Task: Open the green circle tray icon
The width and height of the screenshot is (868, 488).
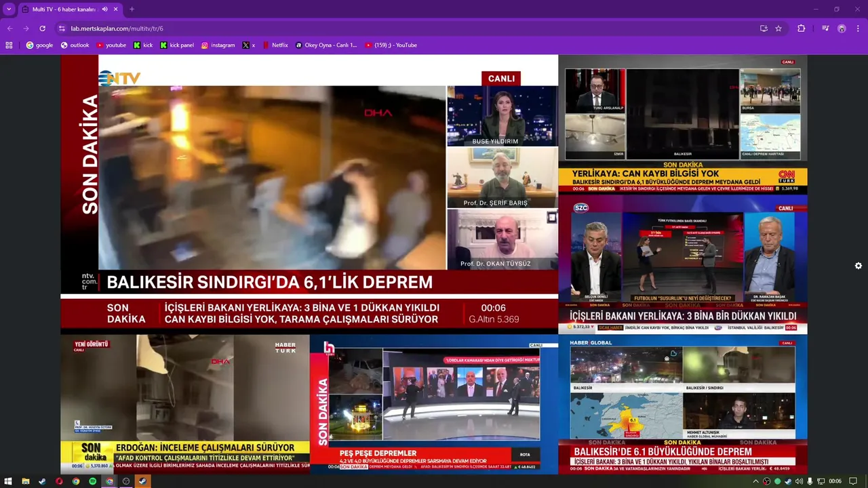Action: [777, 481]
